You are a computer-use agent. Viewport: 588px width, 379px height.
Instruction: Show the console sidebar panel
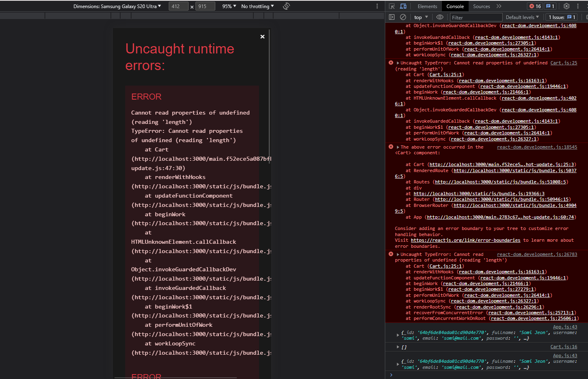(x=391, y=17)
